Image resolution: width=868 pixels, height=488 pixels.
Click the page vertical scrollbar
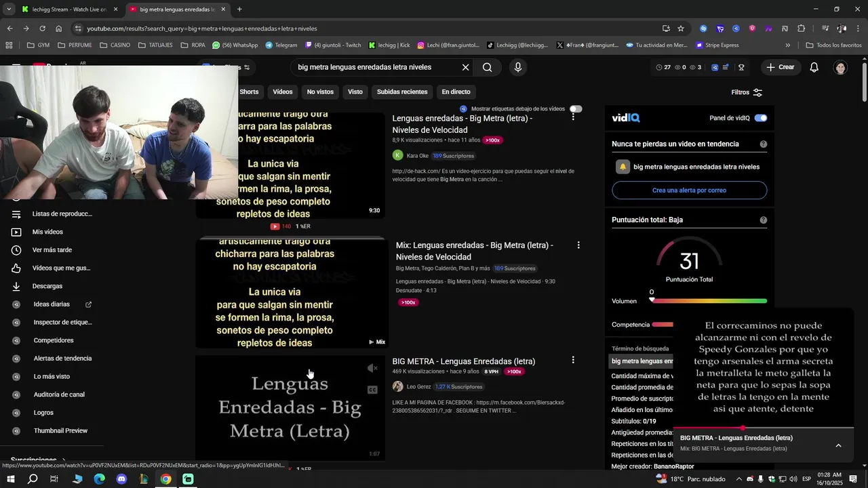[864, 83]
